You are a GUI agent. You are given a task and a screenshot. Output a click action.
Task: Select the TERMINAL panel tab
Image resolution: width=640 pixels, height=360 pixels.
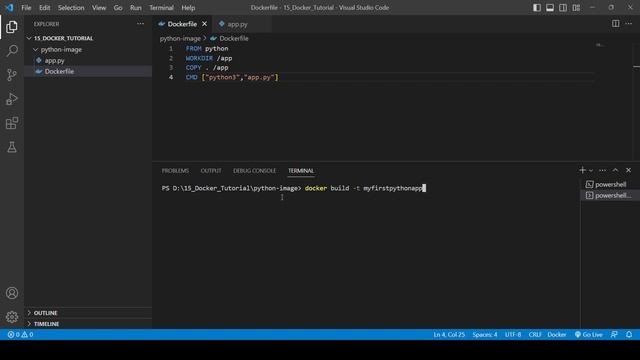(x=301, y=171)
